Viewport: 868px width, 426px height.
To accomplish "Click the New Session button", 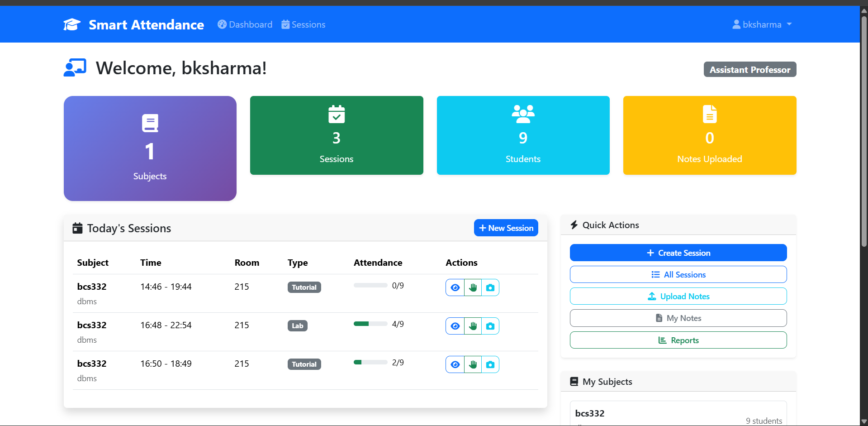I will pos(506,228).
